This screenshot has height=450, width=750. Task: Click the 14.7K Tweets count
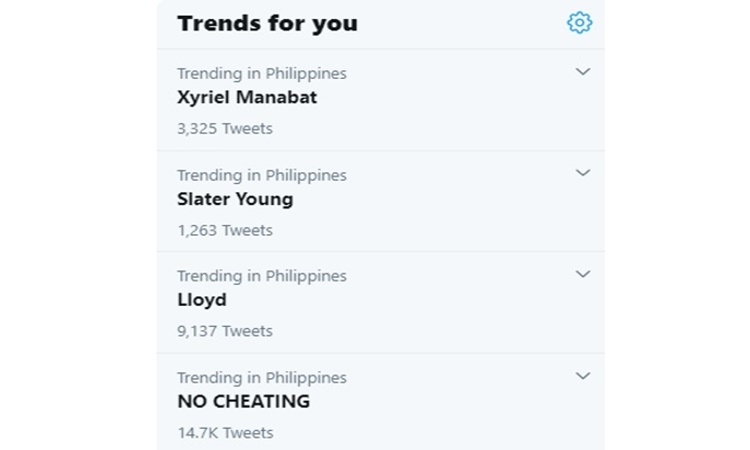pyautogui.click(x=225, y=433)
